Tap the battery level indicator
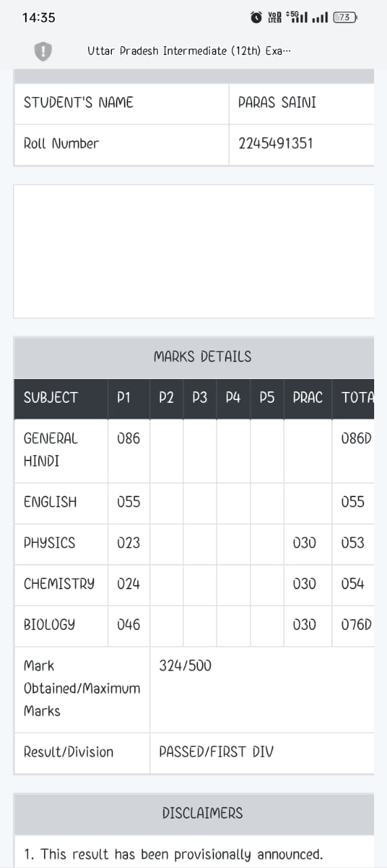The height and width of the screenshot is (868, 387). [x=346, y=18]
